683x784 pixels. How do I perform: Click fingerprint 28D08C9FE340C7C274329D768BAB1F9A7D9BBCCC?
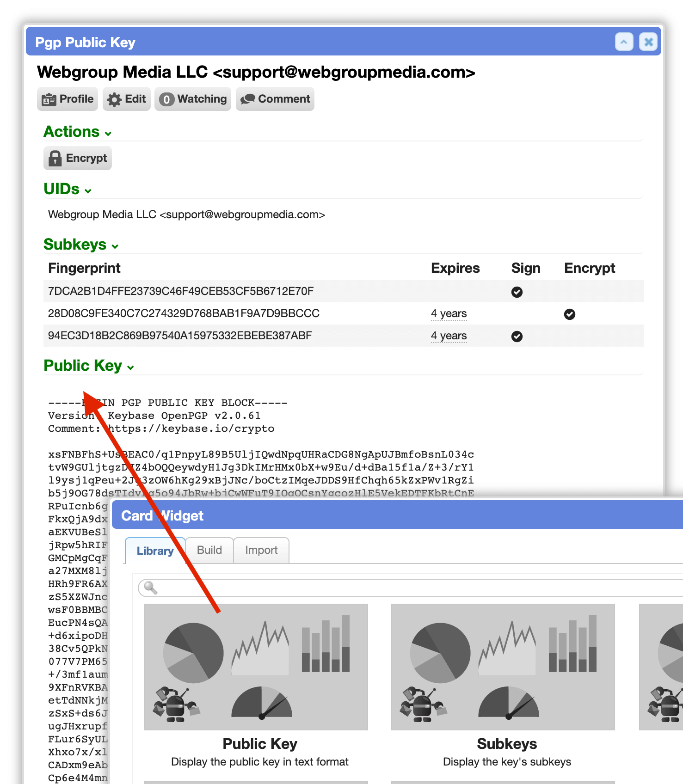(x=184, y=313)
